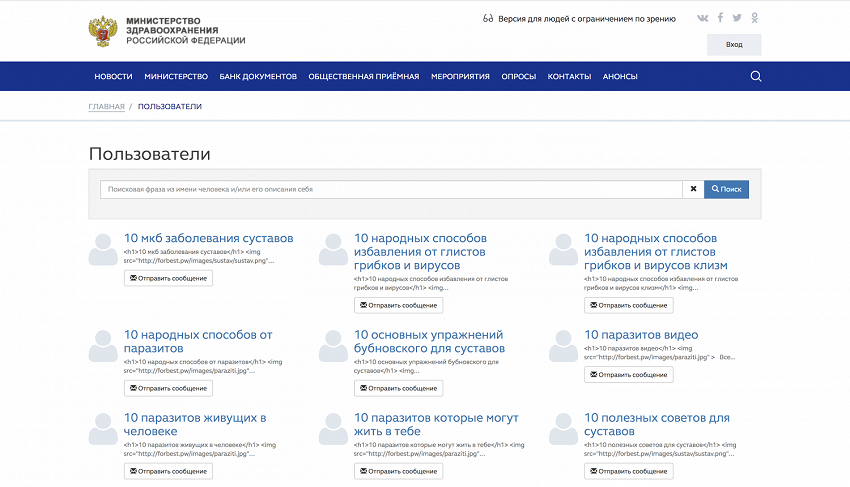Image resolution: width=850 pixels, height=487 pixels.
Task: Click the VK social network icon
Action: (703, 18)
